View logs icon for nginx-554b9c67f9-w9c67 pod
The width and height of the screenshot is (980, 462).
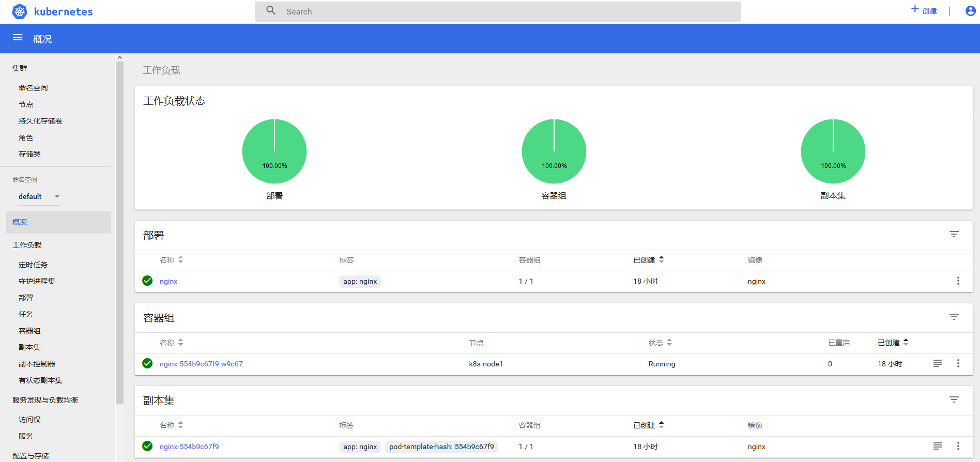pyautogui.click(x=938, y=363)
